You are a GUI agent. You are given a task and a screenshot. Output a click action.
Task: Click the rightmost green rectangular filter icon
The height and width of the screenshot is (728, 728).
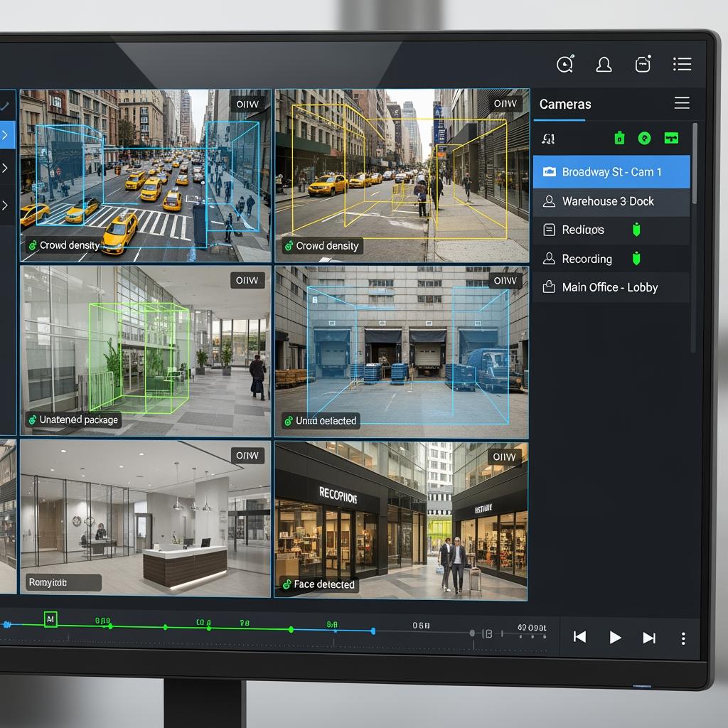(x=671, y=138)
